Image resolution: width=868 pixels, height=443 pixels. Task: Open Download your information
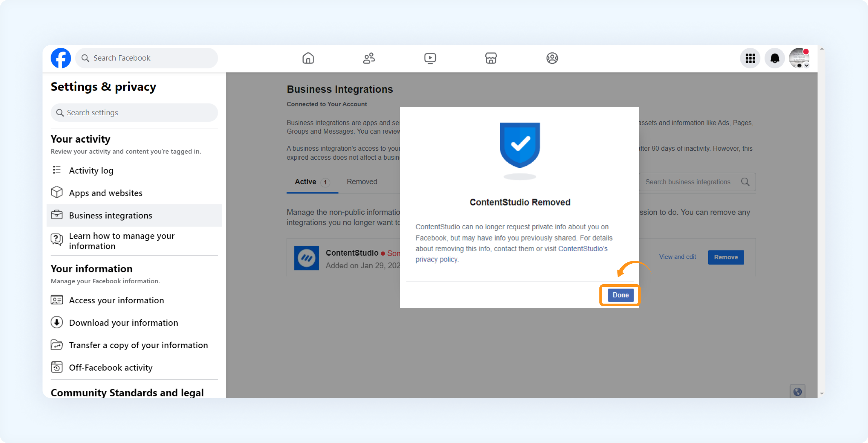[x=134, y=323]
